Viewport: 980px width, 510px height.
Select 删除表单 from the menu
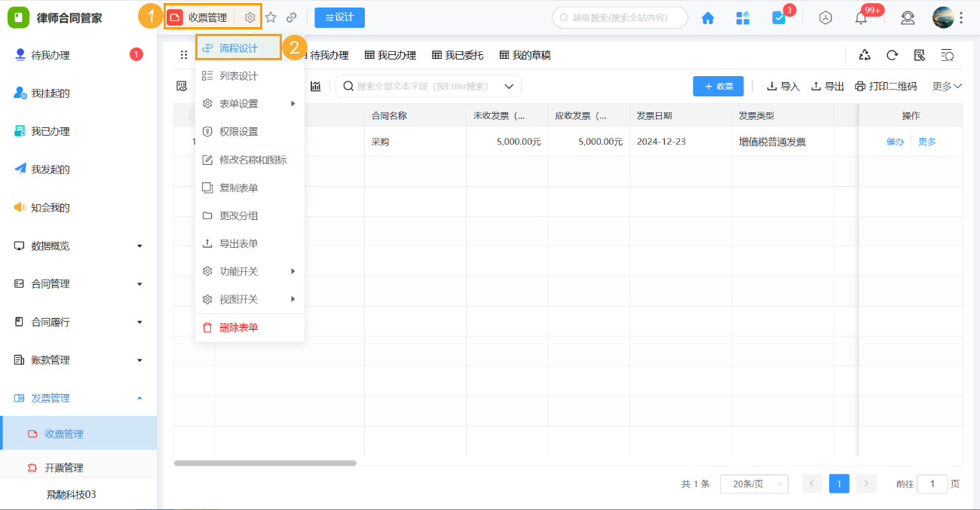(x=238, y=326)
